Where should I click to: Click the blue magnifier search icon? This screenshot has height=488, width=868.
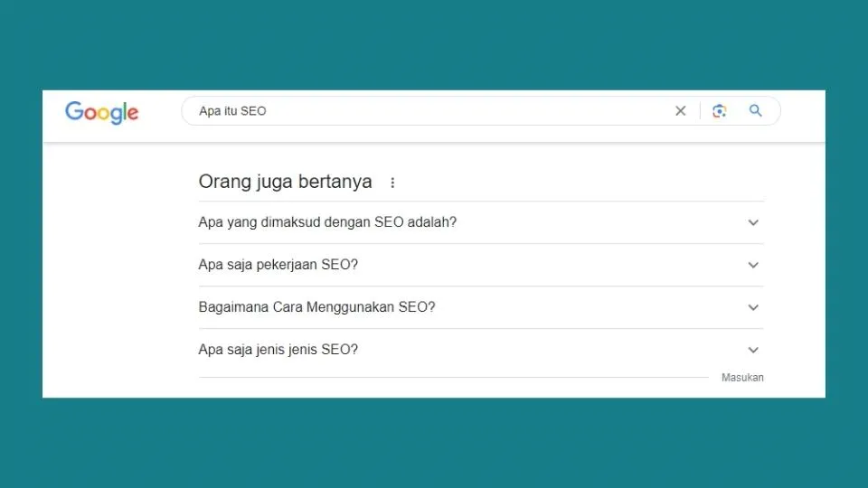pos(756,111)
